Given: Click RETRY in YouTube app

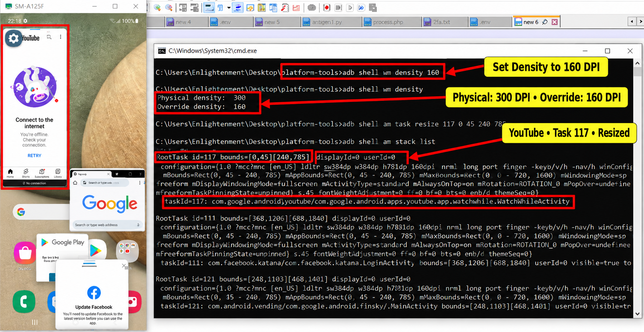Looking at the screenshot, I should pos(34,155).
